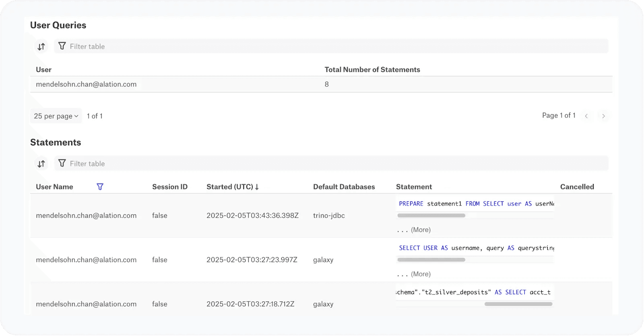The image size is (644, 336).
Task: Click the User Queries section heading
Action: coord(58,25)
